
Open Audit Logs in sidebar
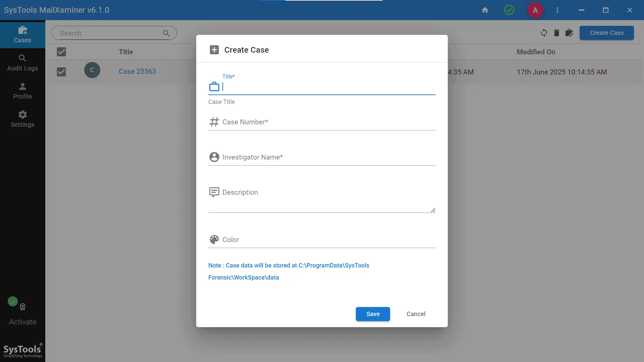click(x=22, y=63)
